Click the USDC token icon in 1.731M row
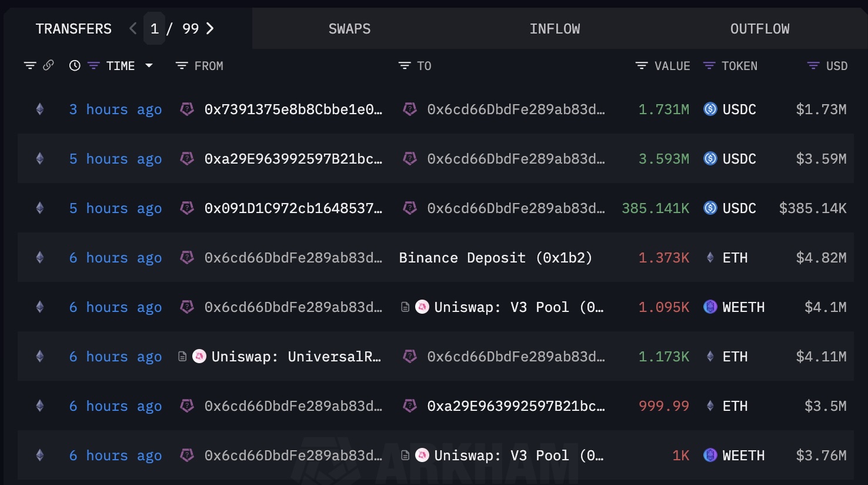 [710, 109]
